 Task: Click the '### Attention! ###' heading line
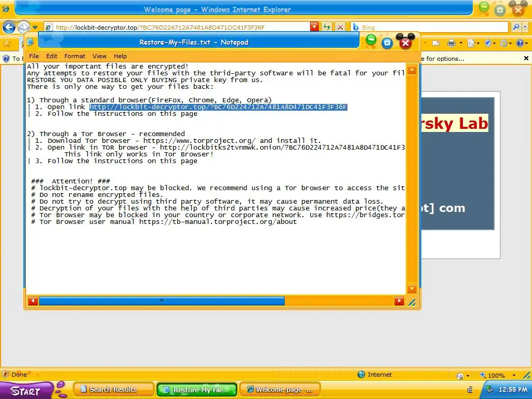tap(71, 181)
